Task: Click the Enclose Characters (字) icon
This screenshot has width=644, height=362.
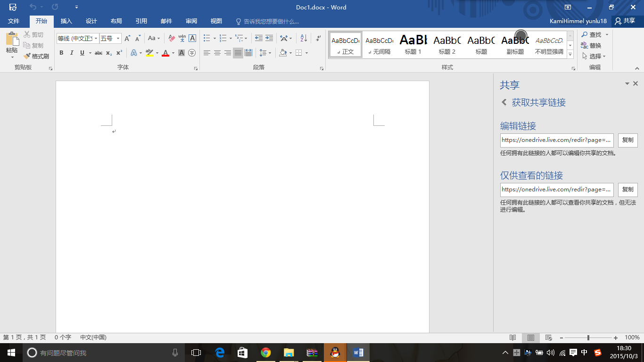Action: click(x=192, y=53)
